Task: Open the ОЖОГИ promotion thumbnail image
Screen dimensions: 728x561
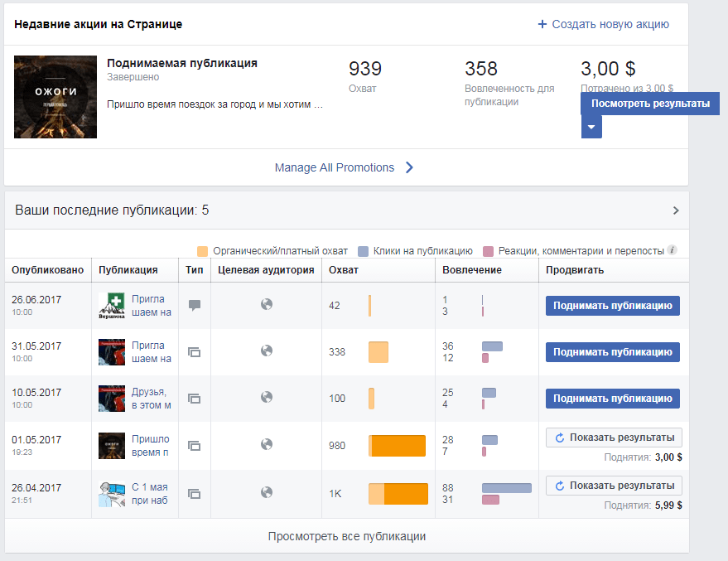Action: point(55,97)
